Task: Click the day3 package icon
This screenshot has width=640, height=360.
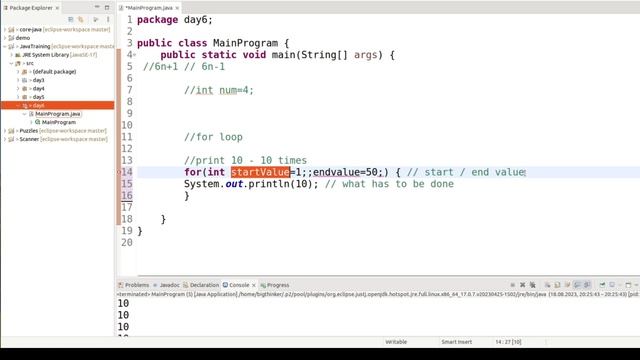Action: 24,80
